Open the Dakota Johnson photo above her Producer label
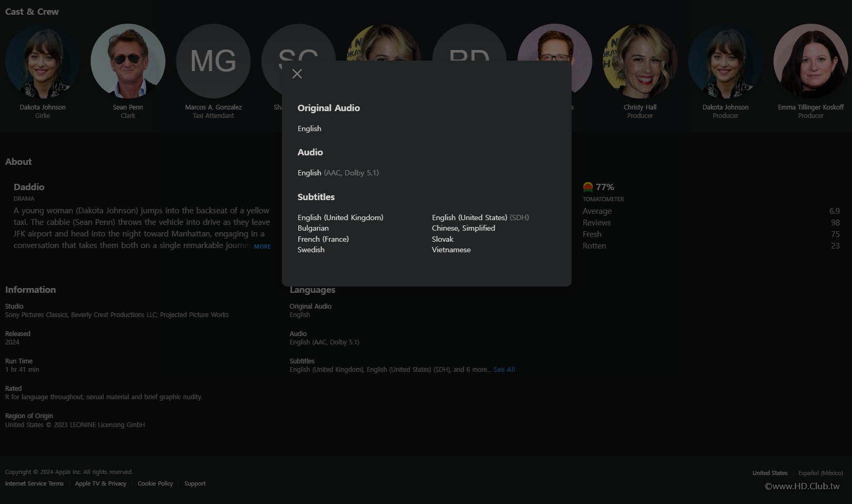Viewport: 852px width, 504px height. click(726, 61)
